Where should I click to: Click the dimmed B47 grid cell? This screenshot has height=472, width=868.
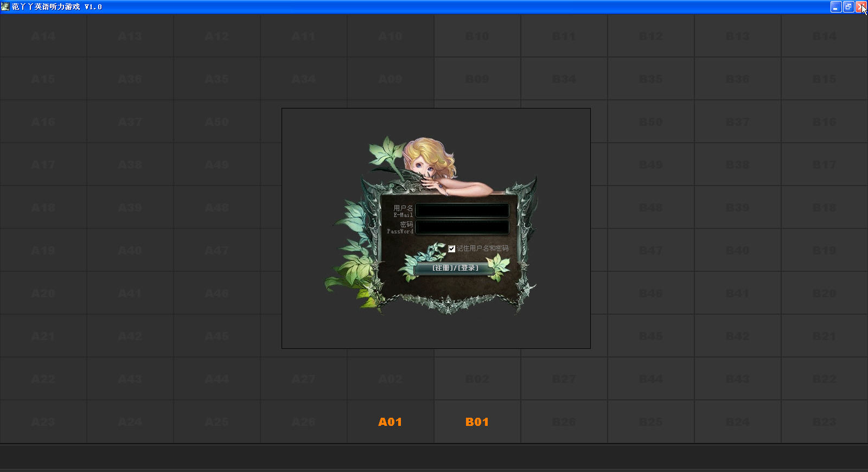coord(651,250)
